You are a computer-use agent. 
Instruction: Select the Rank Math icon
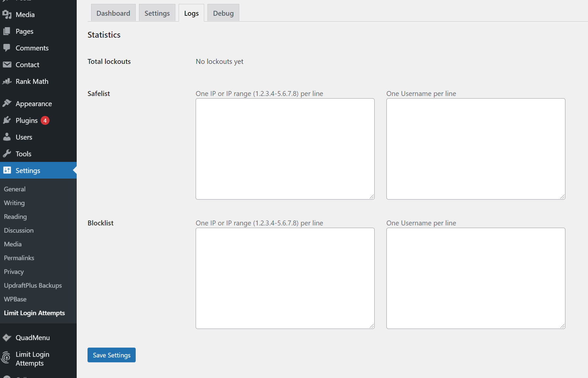point(7,81)
